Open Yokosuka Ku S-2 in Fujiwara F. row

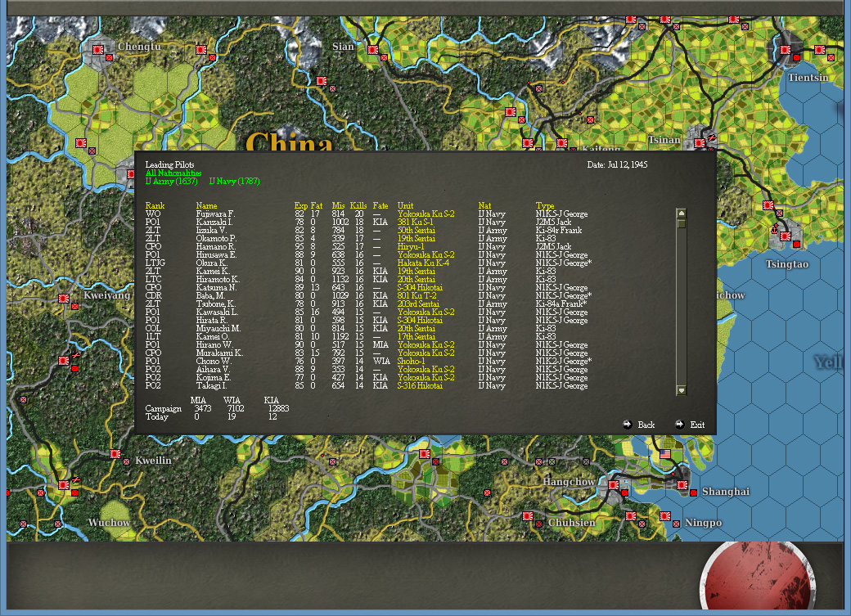click(x=426, y=214)
